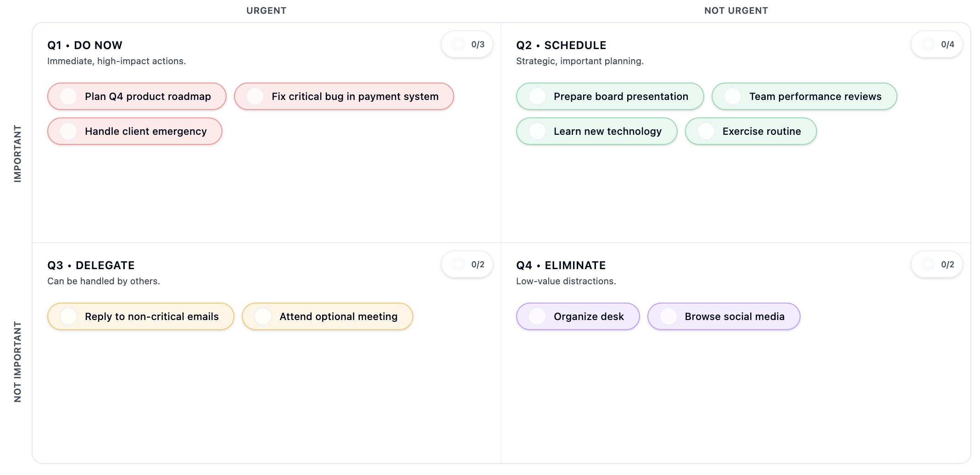Select the 'Plan Q4 product roadmap' pill
Viewport: 980px width, 475px height.
point(136,96)
